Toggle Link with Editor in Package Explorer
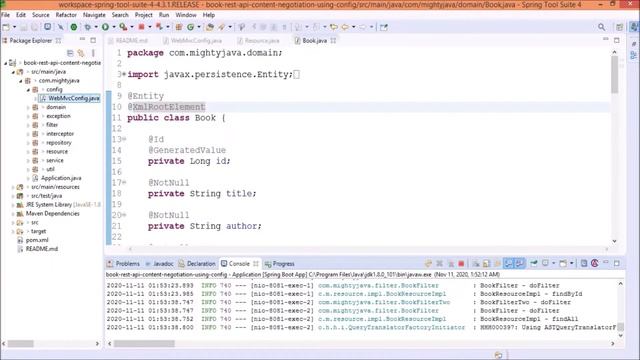This screenshot has height=360, width=640. tap(81, 53)
